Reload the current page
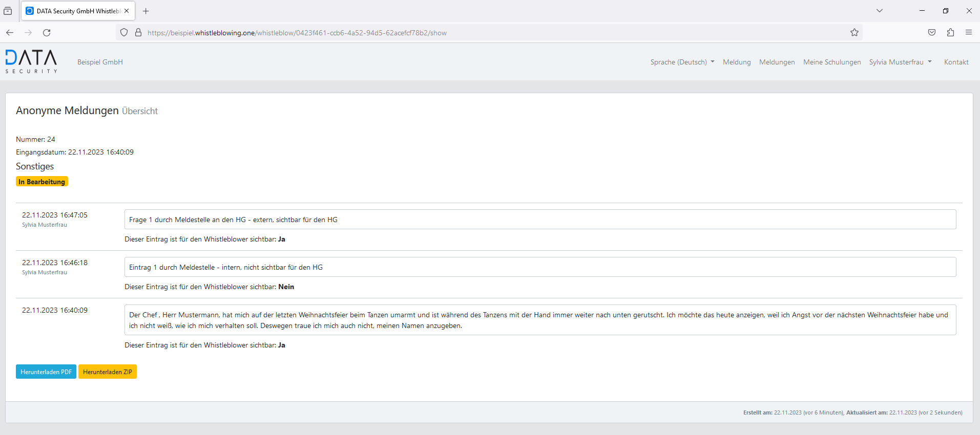 click(x=47, y=33)
